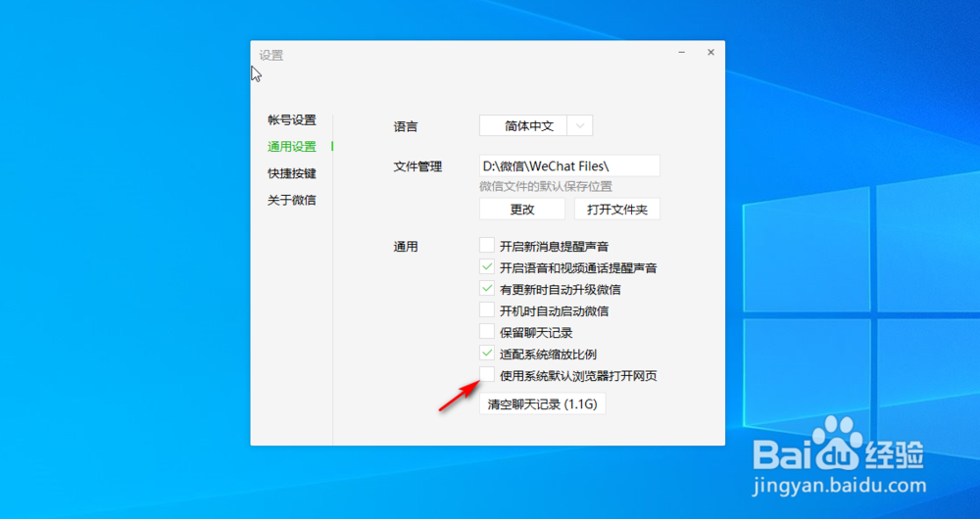Uncheck 开启语音和视频通话提醒声音

pyautogui.click(x=487, y=266)
